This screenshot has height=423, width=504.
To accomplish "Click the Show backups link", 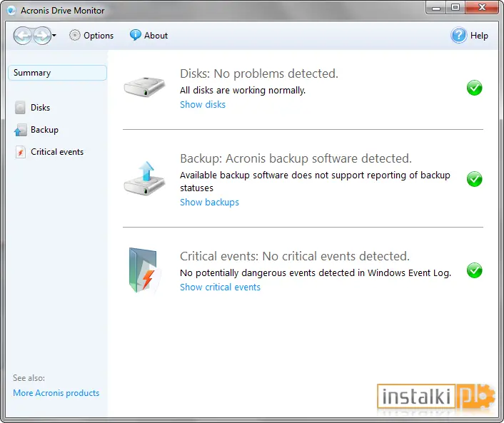I will [x=209, y=203].
